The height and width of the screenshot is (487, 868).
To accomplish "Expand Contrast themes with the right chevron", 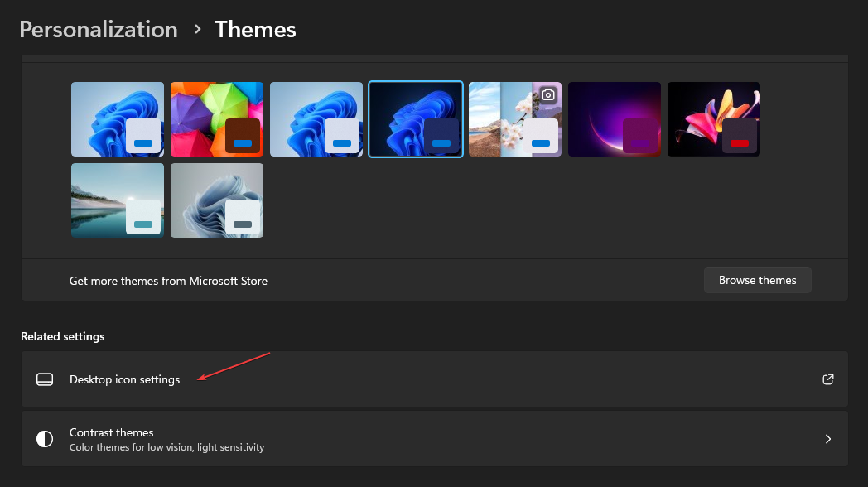I will pos(827,438).
